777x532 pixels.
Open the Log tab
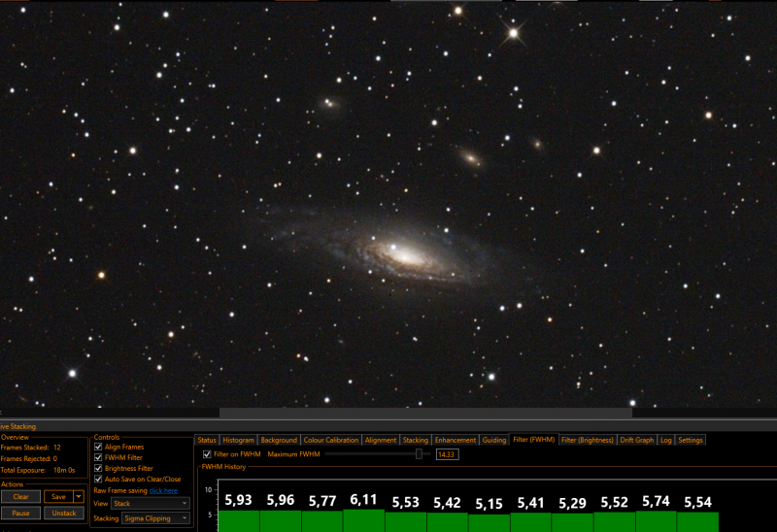[x=666, y=440]
